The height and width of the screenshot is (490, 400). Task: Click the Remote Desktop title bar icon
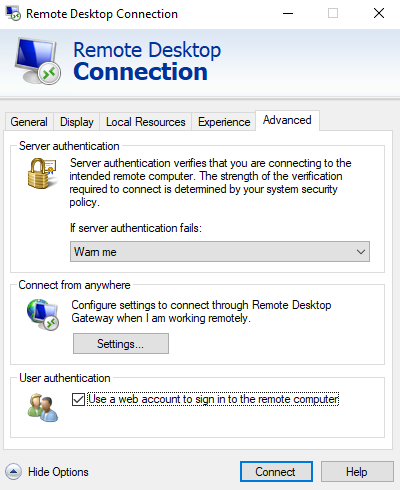[x=13, y=13]
